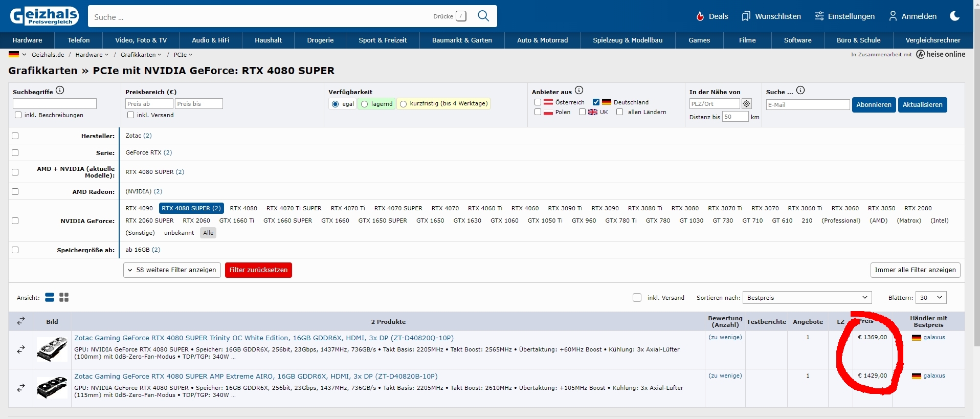
Task: Open Games category menu
Action: click(x=699, y=40)
